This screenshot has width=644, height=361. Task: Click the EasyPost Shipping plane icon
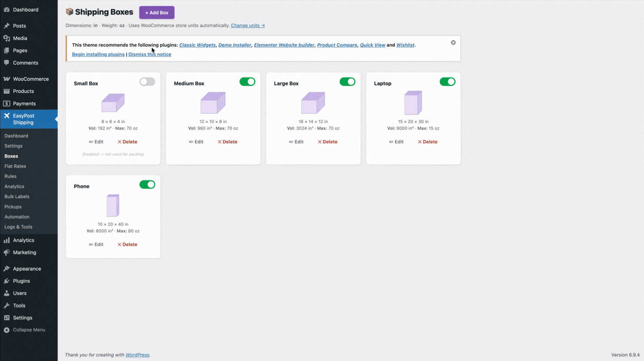tap(7, 116)
